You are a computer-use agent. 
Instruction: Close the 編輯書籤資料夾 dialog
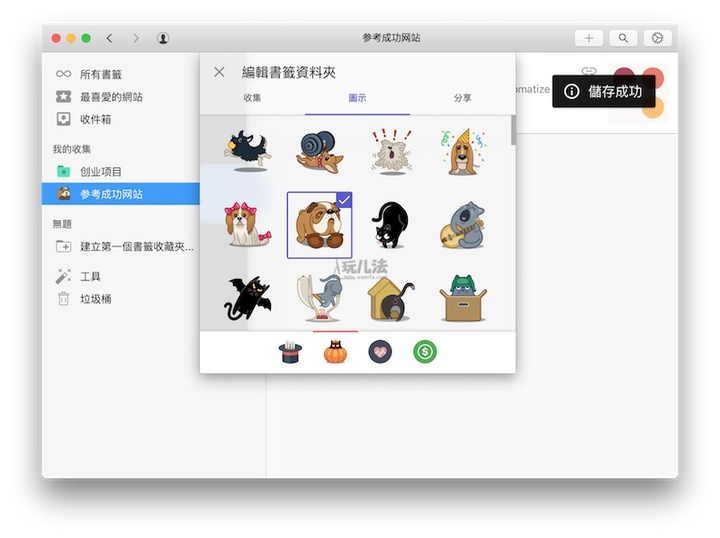pos(219,72)
